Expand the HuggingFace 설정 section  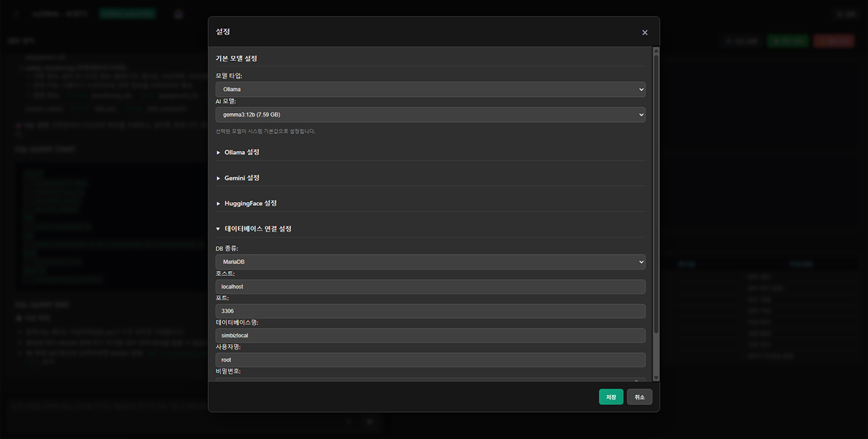pyautogui.click(x=250, y=203)
